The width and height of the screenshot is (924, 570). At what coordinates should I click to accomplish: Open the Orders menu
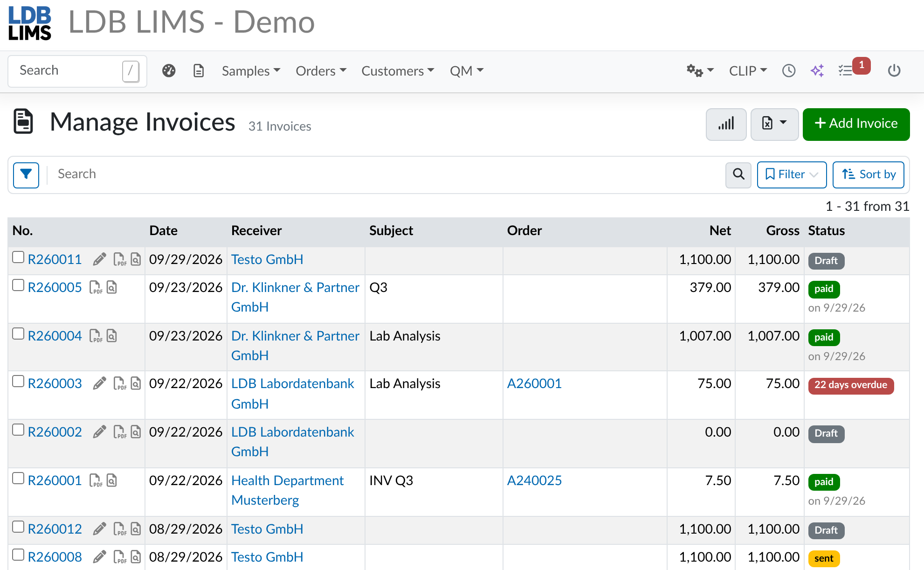click(321, 71)
